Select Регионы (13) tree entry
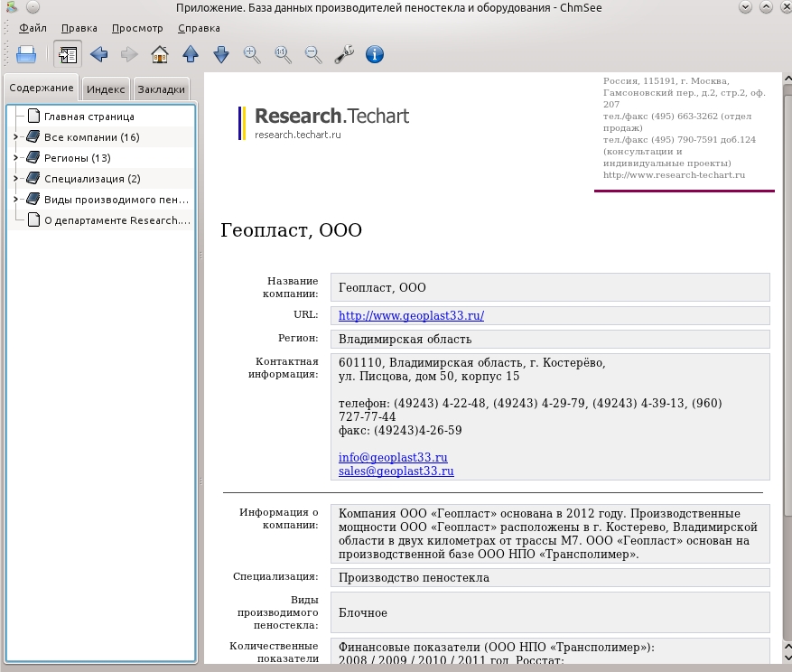Image resolution: width=792 pixels, height=672 pixels. coord(78,158)
